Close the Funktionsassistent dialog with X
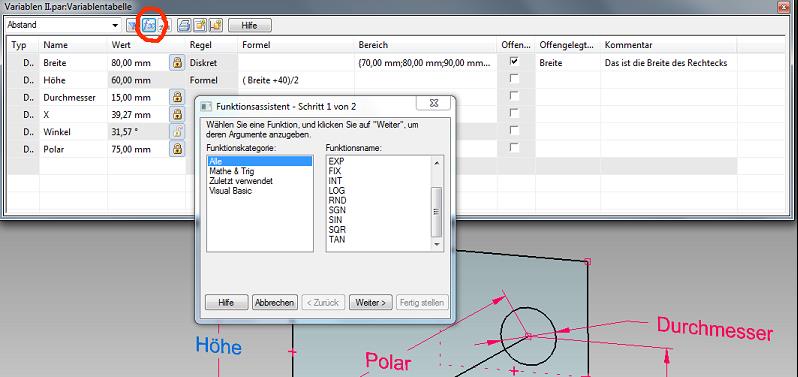The width and height of the screenshot is (798, 377). tap(433, 103)
